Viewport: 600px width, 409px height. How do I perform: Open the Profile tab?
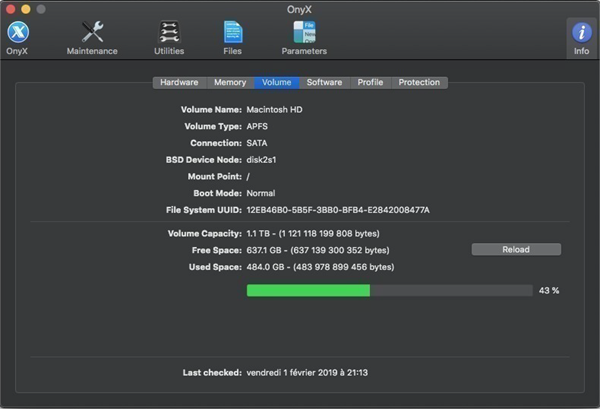pos(370,82)
